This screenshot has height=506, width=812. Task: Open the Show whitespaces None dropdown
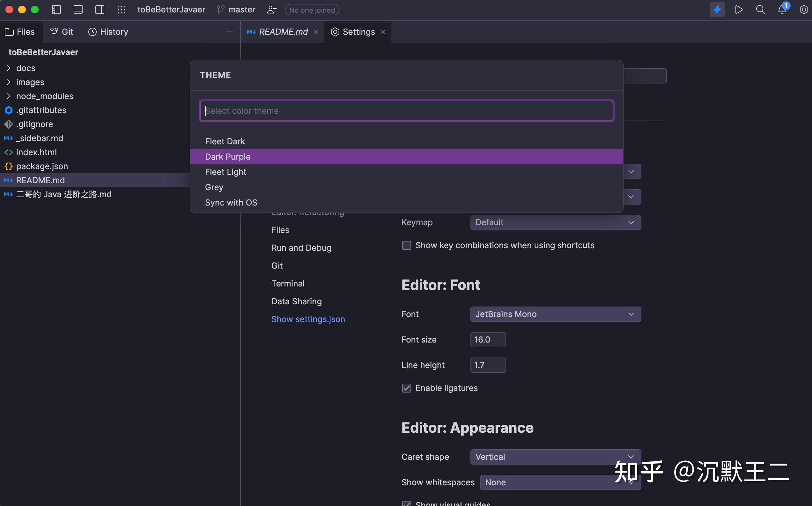(x=560, y=482)
